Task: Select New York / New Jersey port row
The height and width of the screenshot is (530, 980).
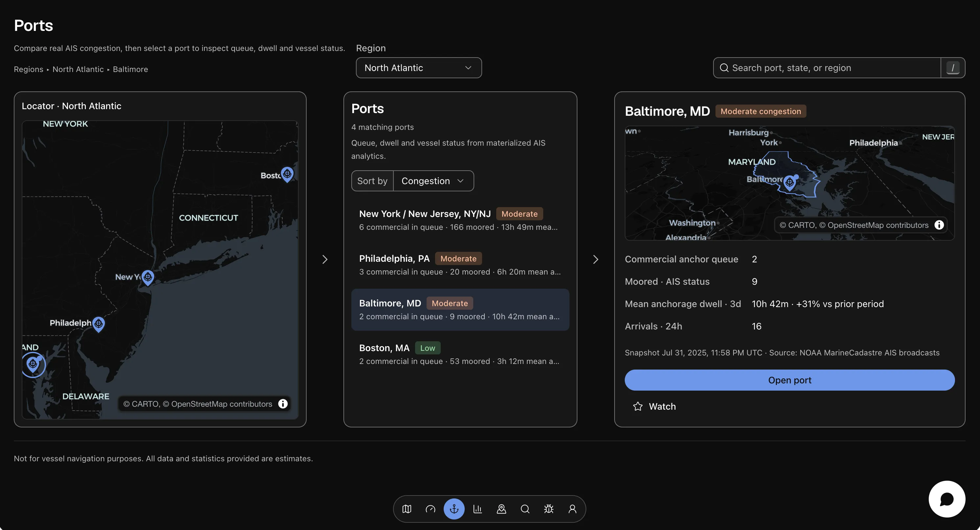Action: [x=460, y=220]
